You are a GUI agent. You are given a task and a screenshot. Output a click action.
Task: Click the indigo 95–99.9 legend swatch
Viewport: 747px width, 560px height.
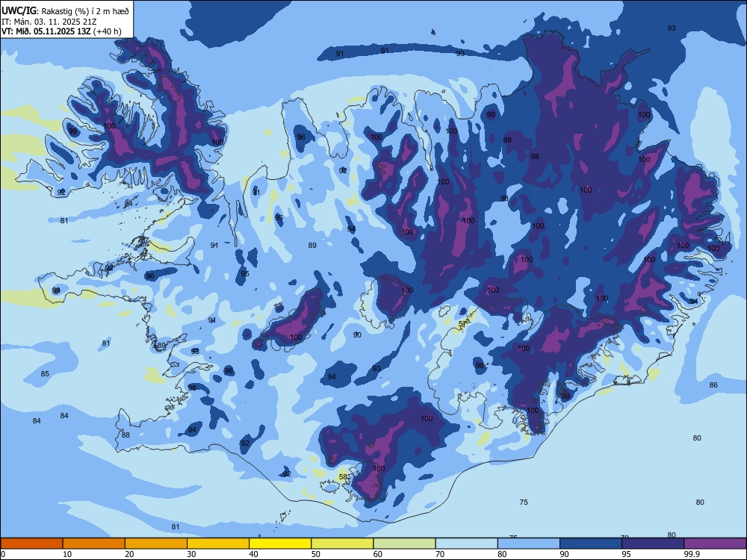click(x=653, y=544)
